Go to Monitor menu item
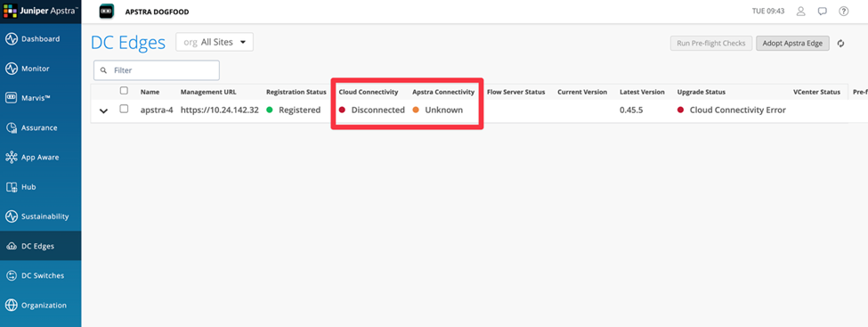The height and width of the screenshot is (327, 868). [x=40, y=69]
